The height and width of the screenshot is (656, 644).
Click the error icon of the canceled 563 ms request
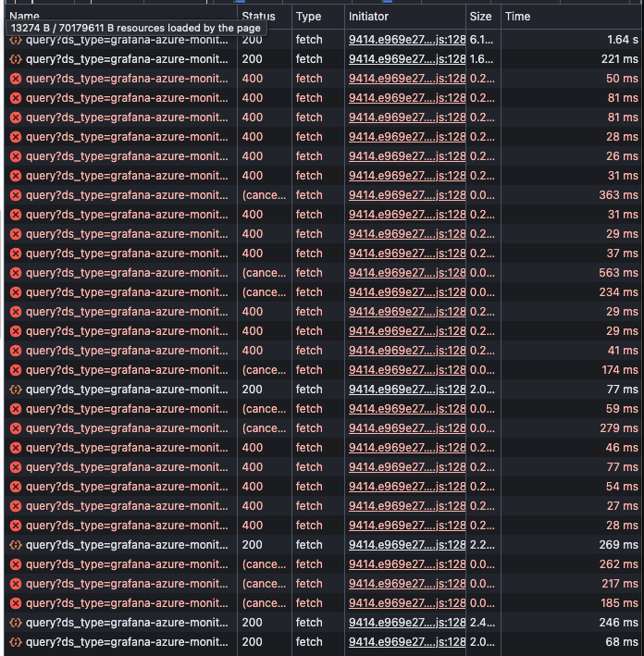pos(16,273)
